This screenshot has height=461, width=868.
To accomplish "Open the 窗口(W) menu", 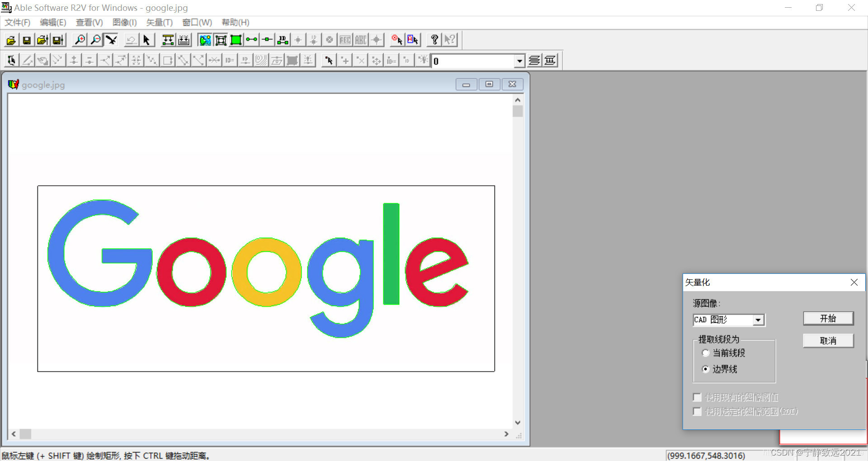I will click(x=197, y=23).
